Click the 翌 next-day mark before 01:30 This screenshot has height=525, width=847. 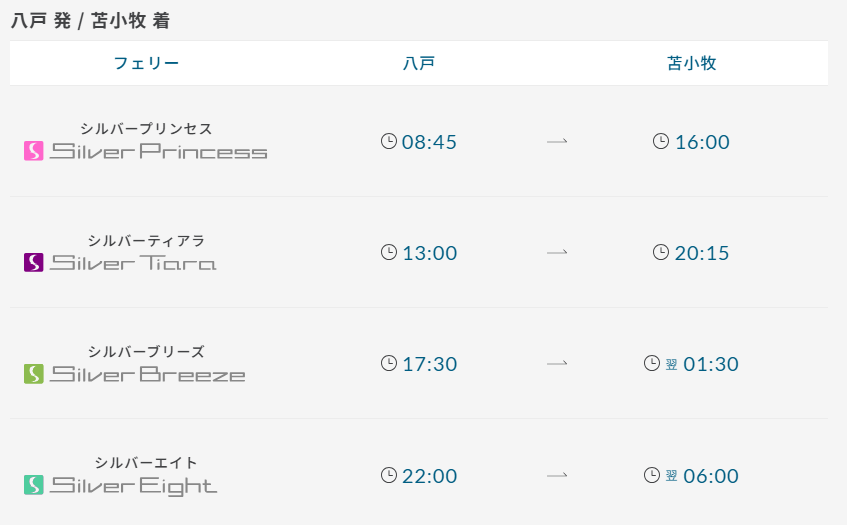click(x=671, y=365)
